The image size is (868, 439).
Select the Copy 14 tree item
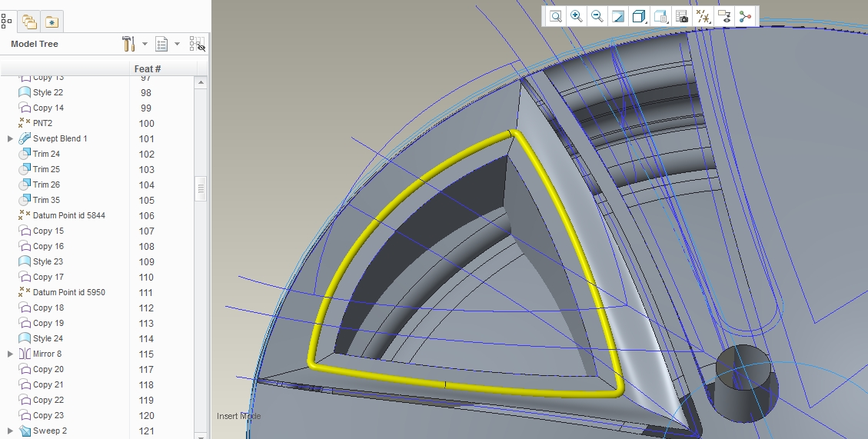click(48, 108)
